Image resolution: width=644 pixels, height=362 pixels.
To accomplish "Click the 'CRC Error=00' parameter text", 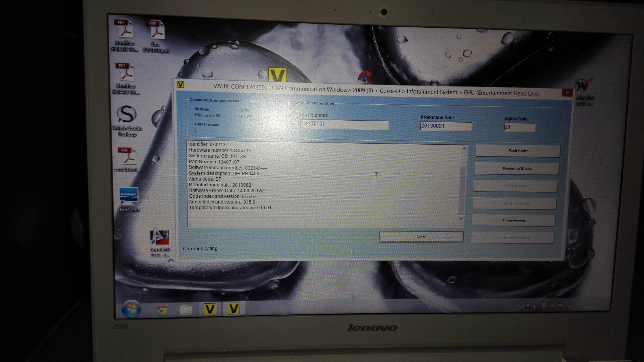I will click(207, 115).
